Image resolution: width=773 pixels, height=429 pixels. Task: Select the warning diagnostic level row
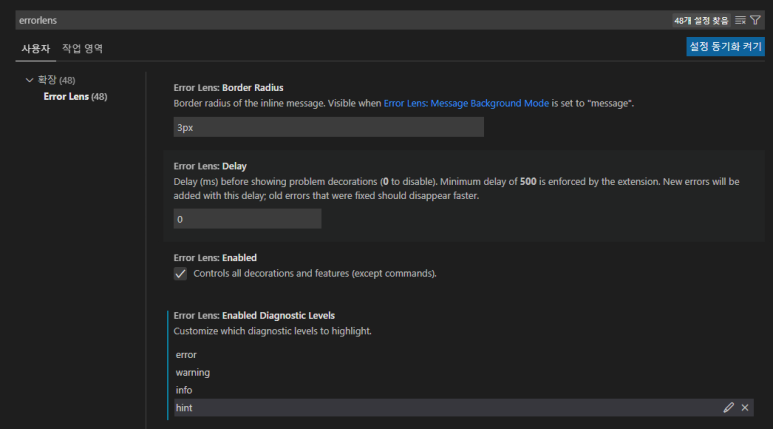coord(463,372)
